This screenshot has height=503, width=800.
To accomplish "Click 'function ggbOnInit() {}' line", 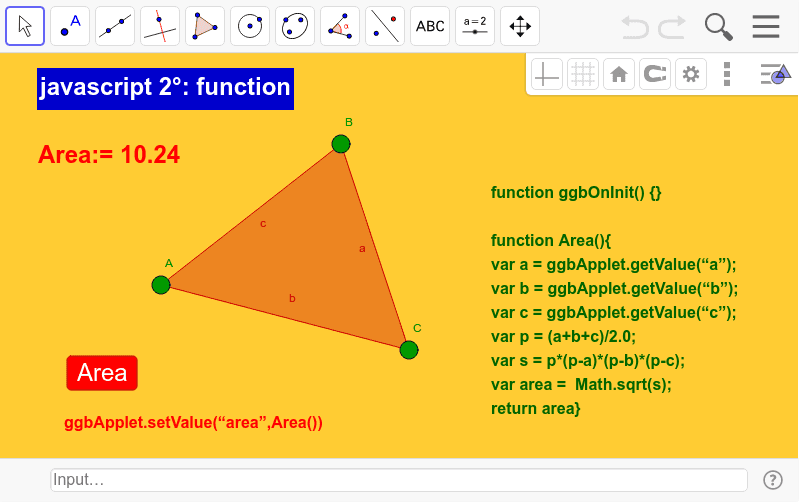I will [x=576, y=192].
